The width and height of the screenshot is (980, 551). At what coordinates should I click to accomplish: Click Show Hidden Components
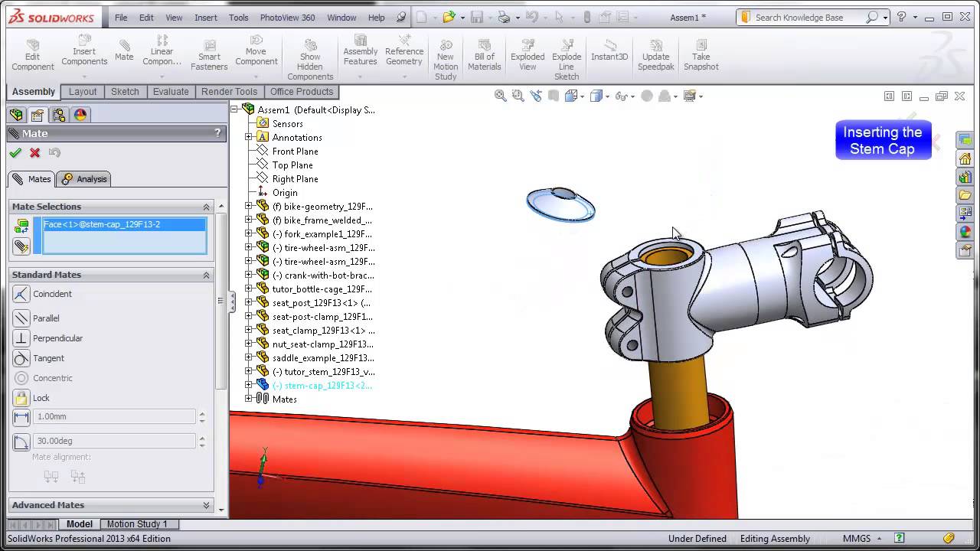coord(310,60)
